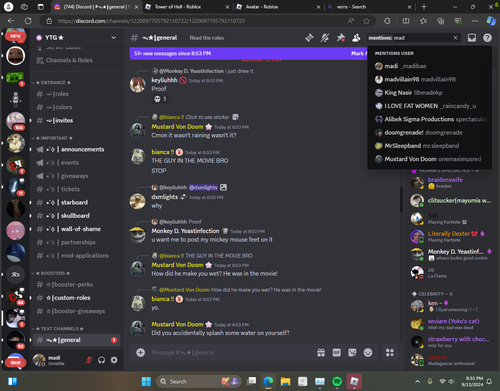The height and width of the screenshot is (391, 500).
Task: Switch to Tower of Hell - Roblox tab
Action: pos(187,7)
